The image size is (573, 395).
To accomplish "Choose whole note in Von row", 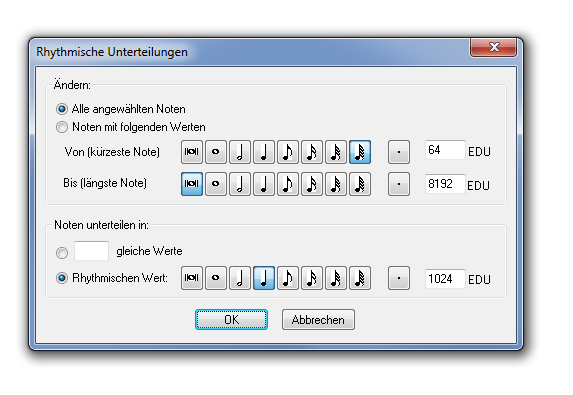I will click(216, 152).
